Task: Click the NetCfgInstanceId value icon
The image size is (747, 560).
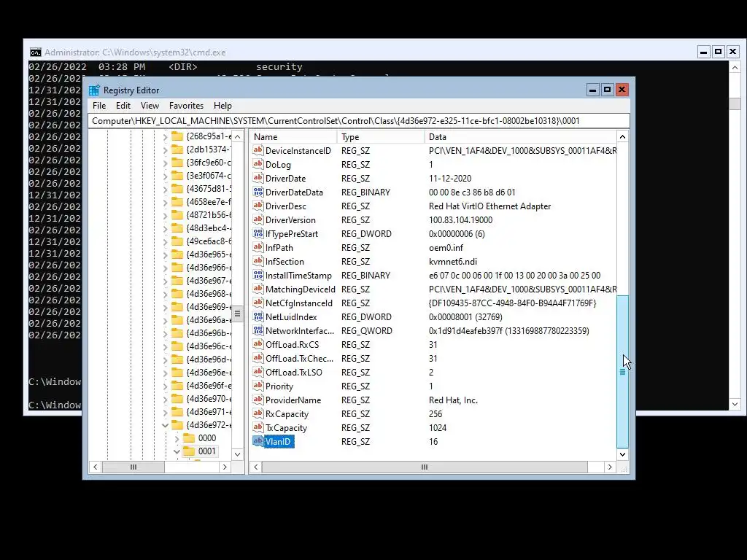Action: coord(258,303)
